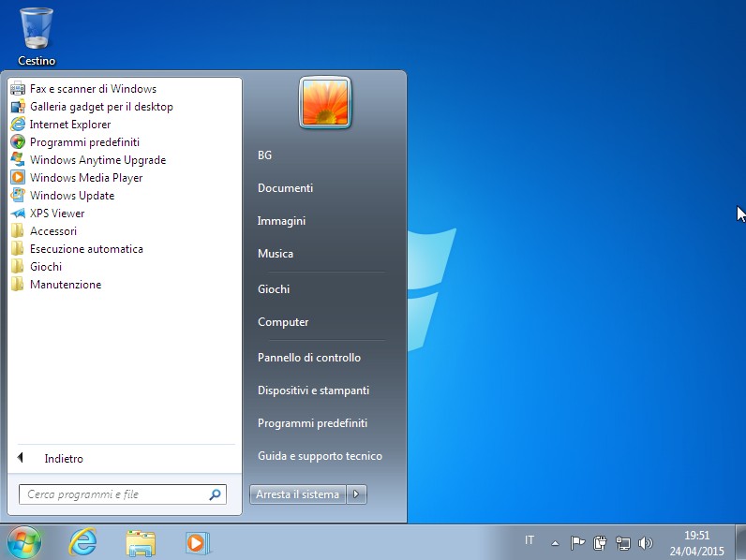
Task: Click the 'Windows Update' text
Action: coord(72,196)
